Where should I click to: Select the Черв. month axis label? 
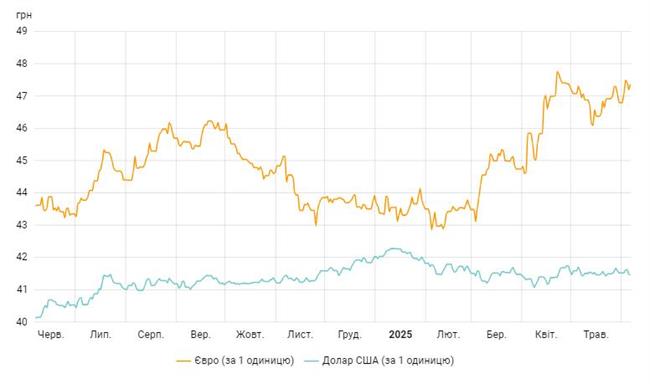click(51, 334)
